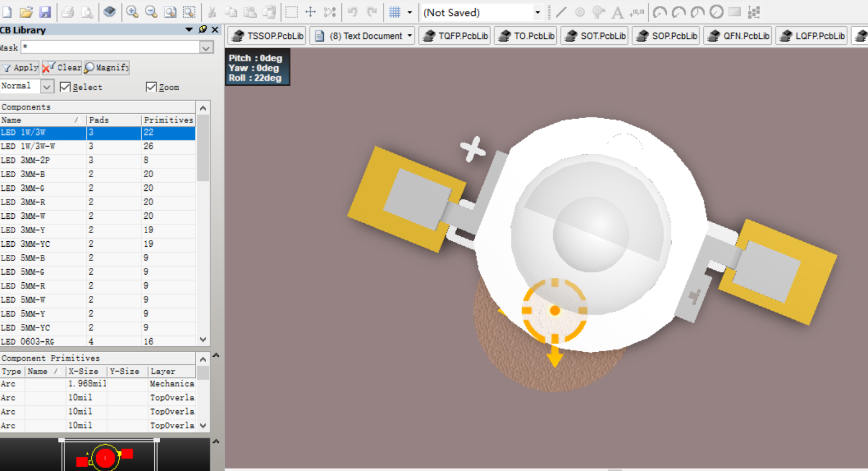
Task: Pin the PCB Library panel
Action: (202, 30)
